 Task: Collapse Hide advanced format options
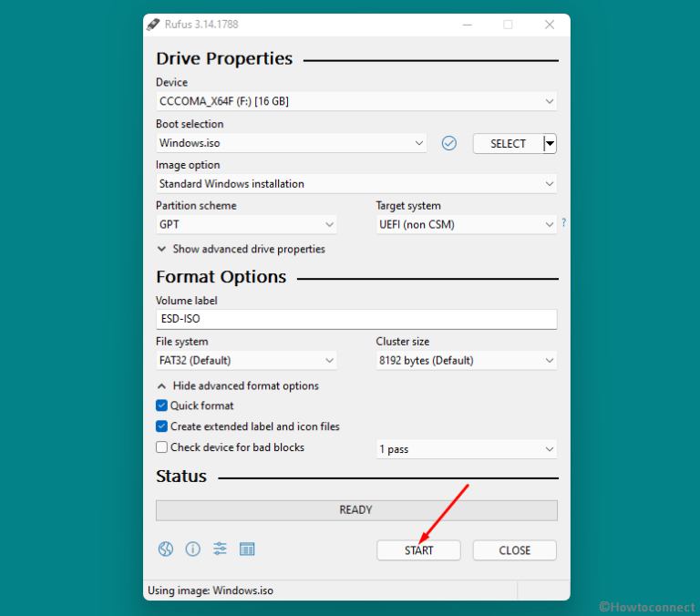(x=238, y=385)
